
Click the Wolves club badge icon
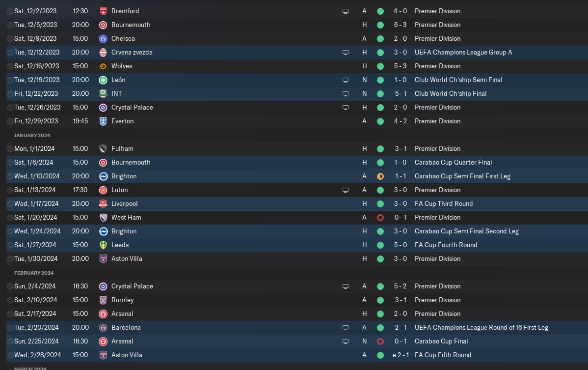click(103, 66)
